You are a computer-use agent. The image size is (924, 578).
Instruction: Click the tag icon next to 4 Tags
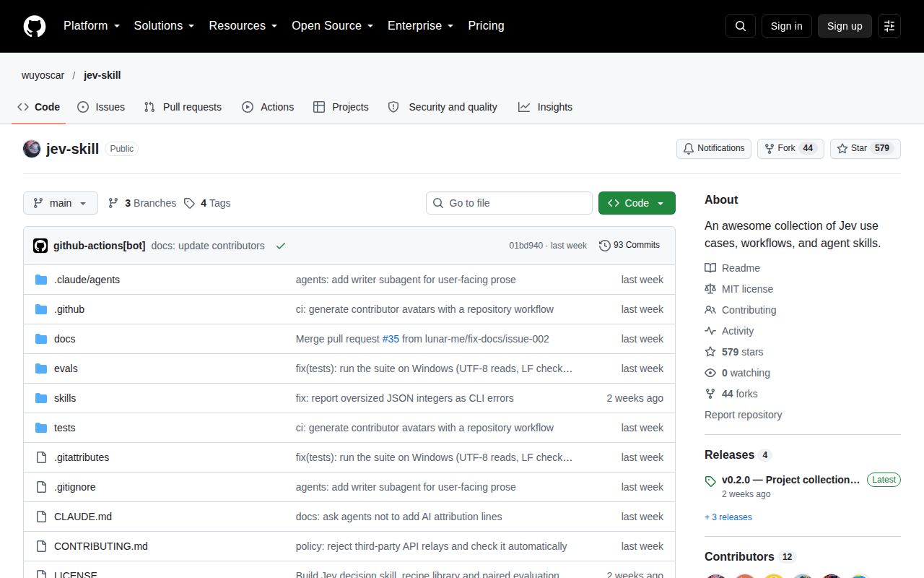coord(189,203)
